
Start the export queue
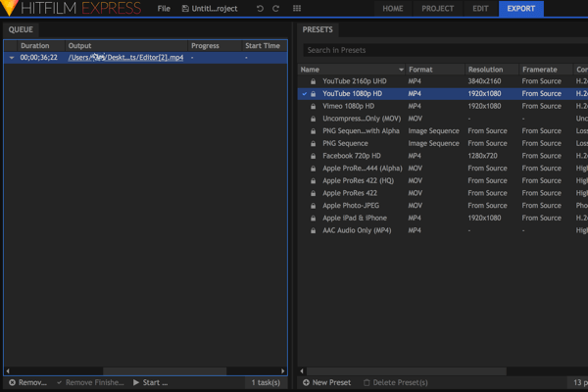coord(150,382)
